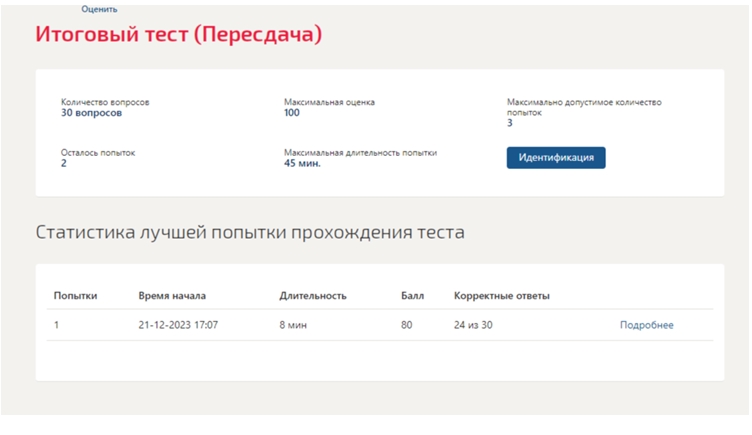Click the Длительность column header
The image size is (752, 435).
tap(313, 296)
